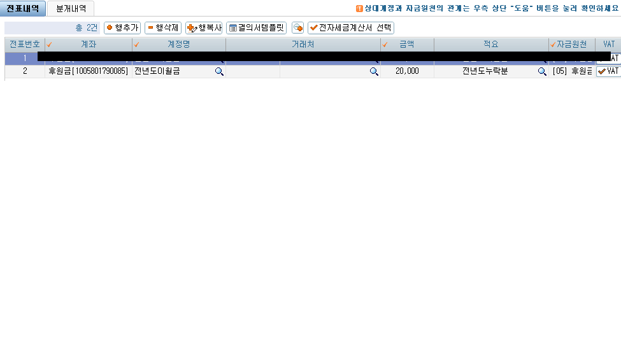Image resolution: width=621 pixels, height=364 pixels.
Task: Click the 금액 column header
Action: click(407, 45)
